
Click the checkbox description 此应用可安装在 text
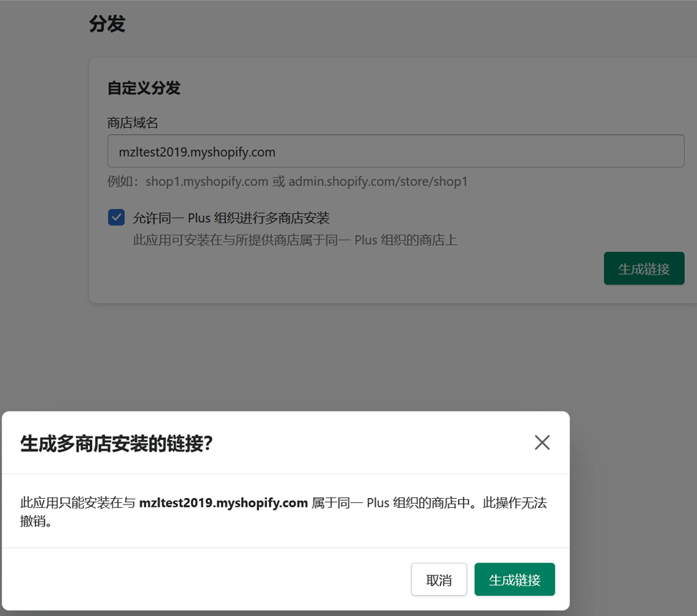(295, 240)
